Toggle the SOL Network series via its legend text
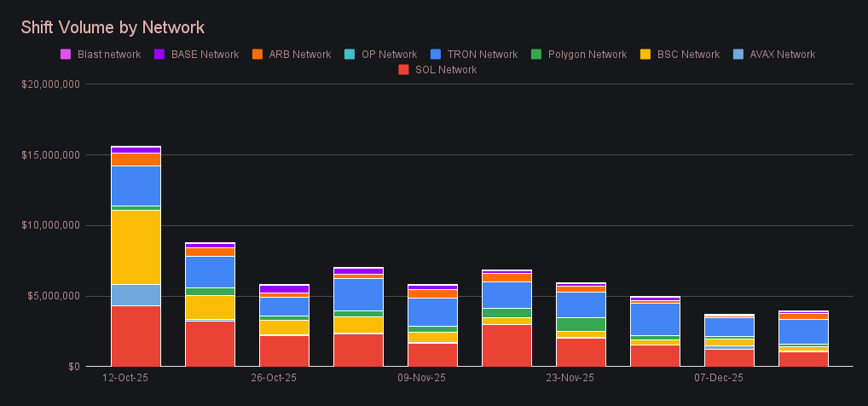The image size is (868, 406). [x=445, y=70]
